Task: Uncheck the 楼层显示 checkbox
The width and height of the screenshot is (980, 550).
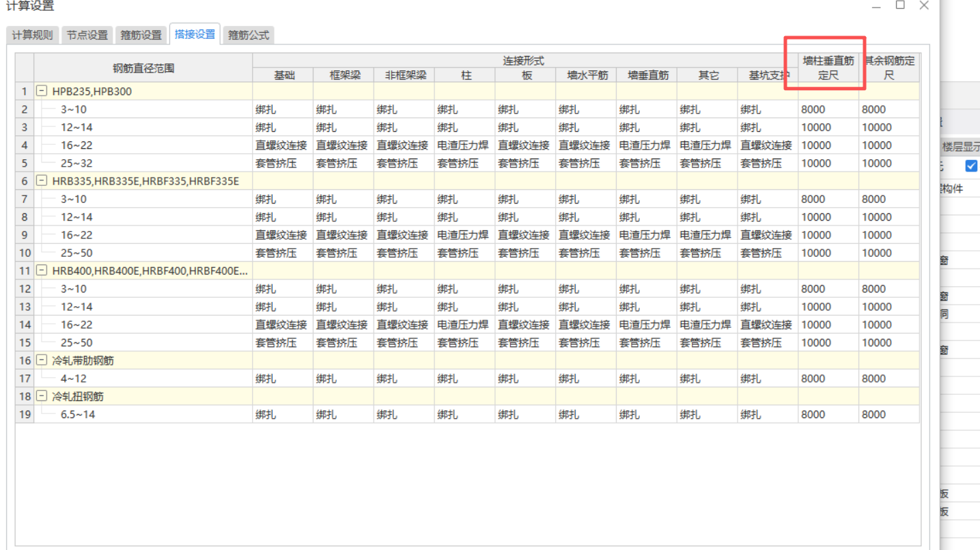Action: point(970,165)
